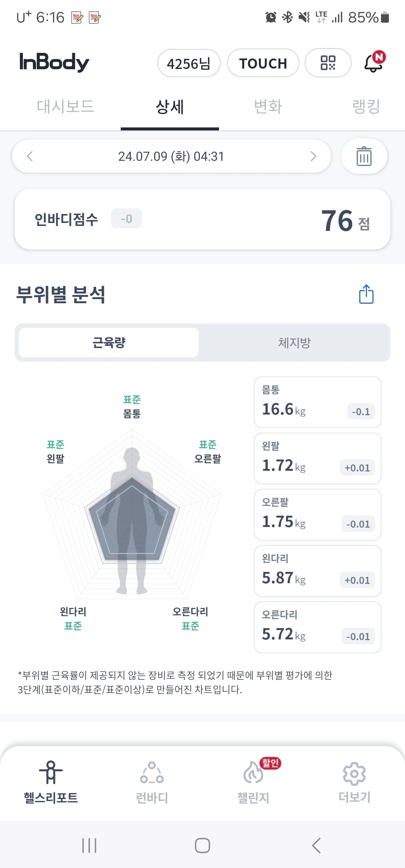Open the 챌린지 flame icon
This screenshot has height=868, width=405.
click(x=253, y=773)
